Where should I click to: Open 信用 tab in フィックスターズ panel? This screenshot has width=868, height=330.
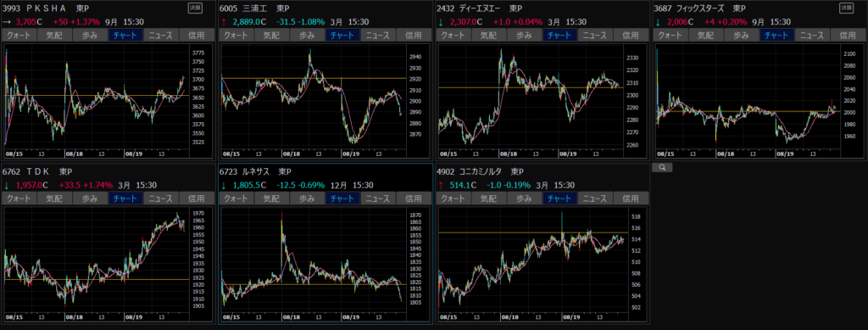tap(847, 36)
